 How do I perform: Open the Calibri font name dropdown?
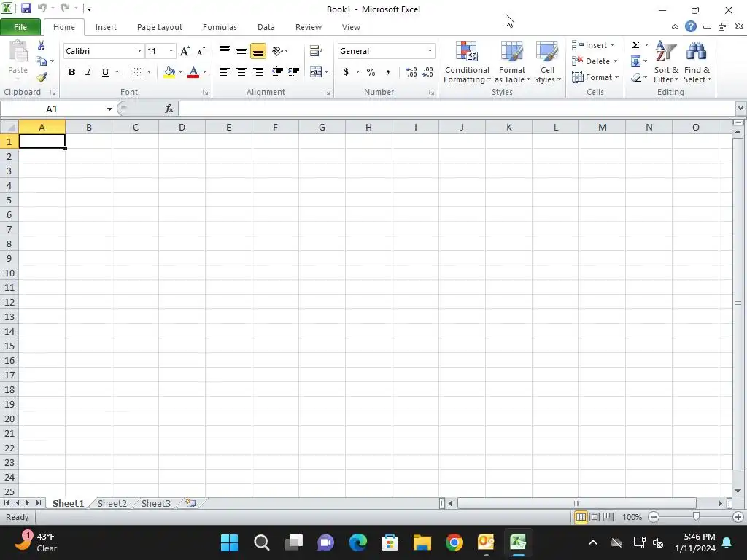[x=139, y=51]
